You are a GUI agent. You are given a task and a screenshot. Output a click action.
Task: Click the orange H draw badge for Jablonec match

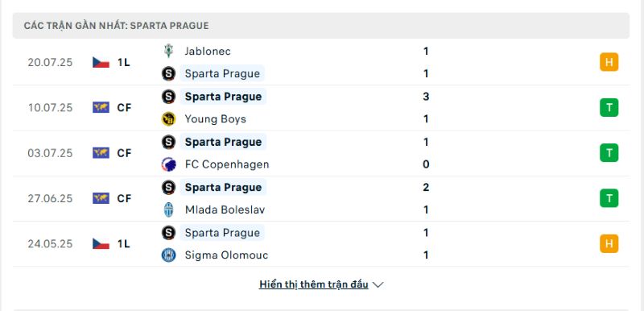pos(609,63)
